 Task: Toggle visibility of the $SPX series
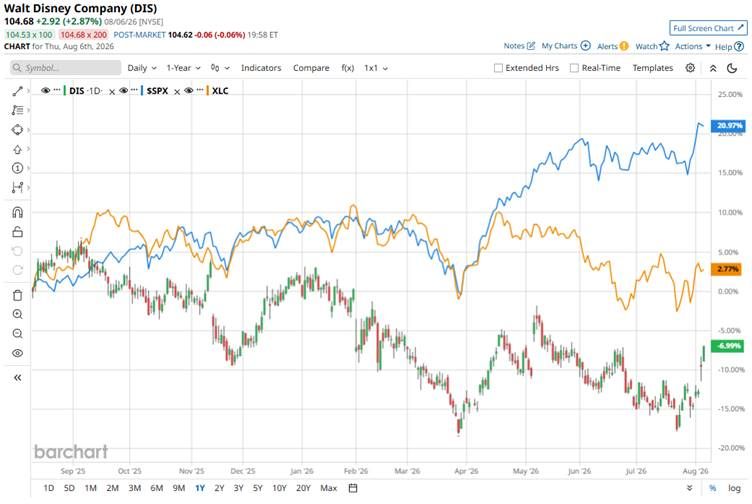click(123, 91)
